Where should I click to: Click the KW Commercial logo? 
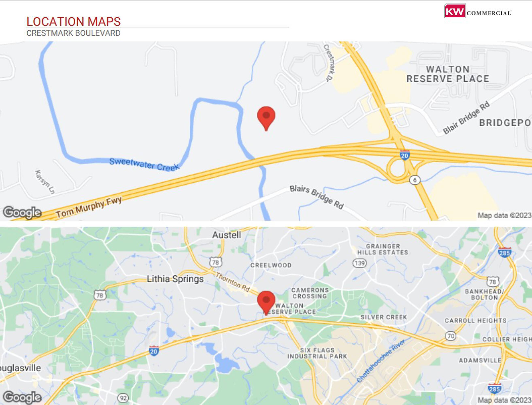click(478, 11)
